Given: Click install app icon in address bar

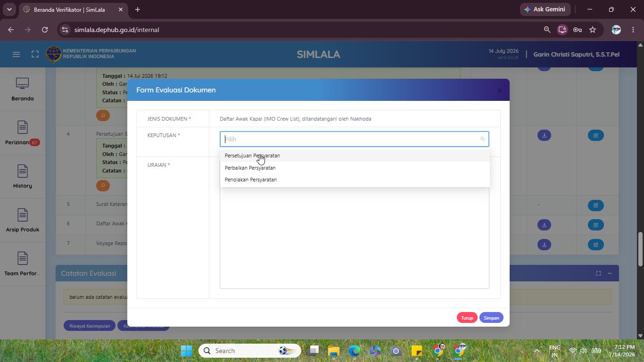Looking at the screenshot, I should point(562,30).
